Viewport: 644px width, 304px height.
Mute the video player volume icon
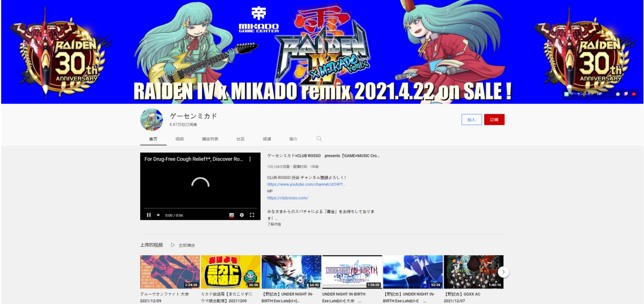158,215
